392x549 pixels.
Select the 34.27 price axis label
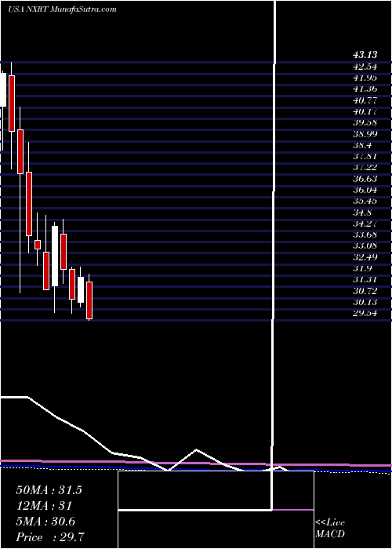click(x=365, y=224)
